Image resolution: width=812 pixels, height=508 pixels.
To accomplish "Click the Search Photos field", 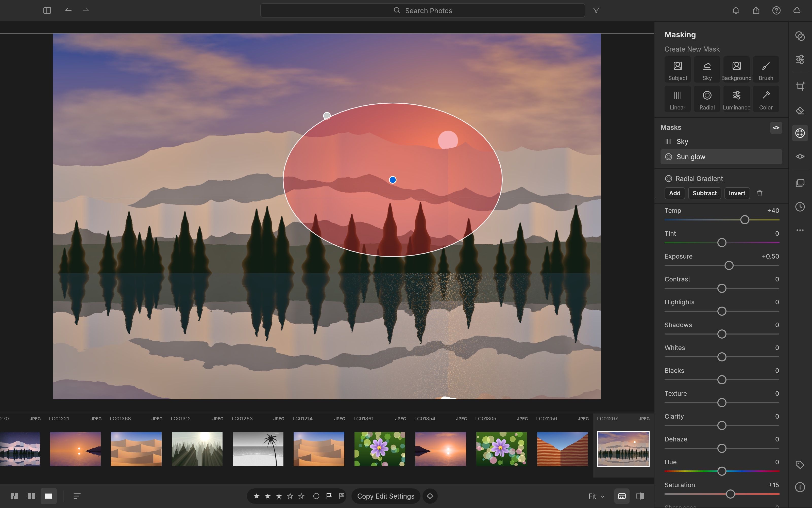I will pos(422,10).
